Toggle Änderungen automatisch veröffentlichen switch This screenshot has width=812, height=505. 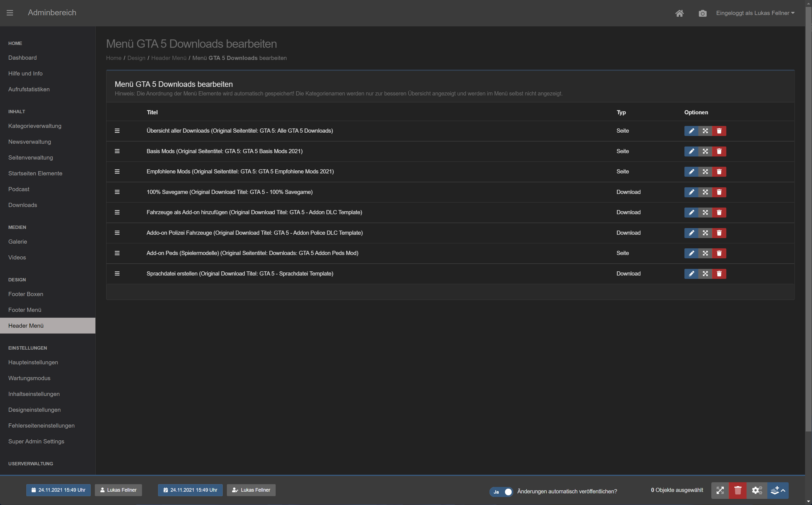pyautogui.click(x=501, y=492)
